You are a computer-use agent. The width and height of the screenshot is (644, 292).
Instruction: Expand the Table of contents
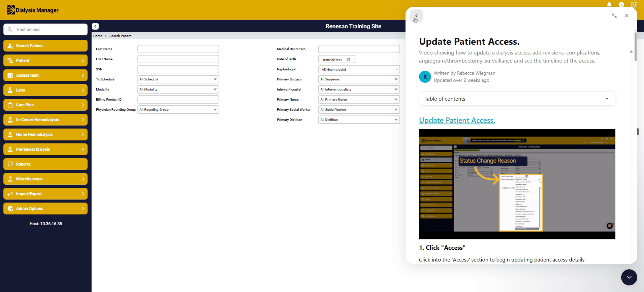[517, 99]
